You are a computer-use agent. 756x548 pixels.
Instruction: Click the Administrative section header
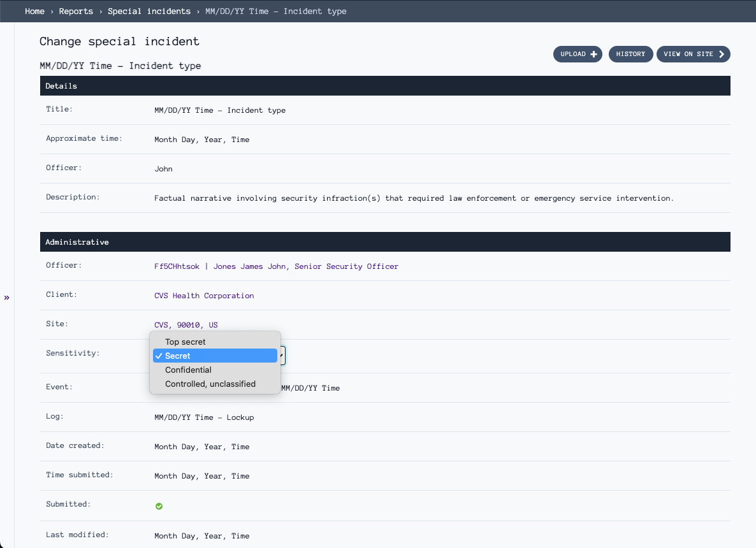[385, 242]
